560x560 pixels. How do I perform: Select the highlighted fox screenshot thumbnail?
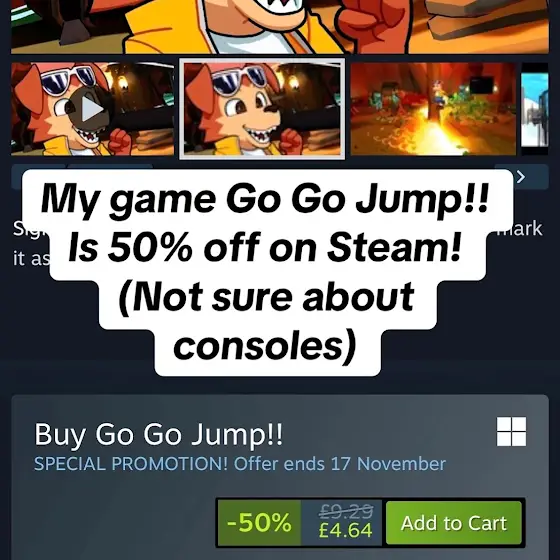262,109
